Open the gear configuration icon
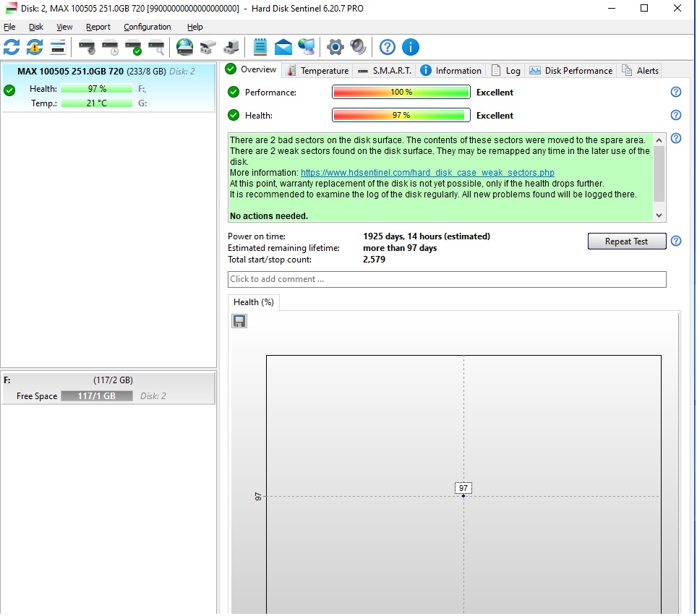This screenshot has height=616, width=697. coord(335,47)
